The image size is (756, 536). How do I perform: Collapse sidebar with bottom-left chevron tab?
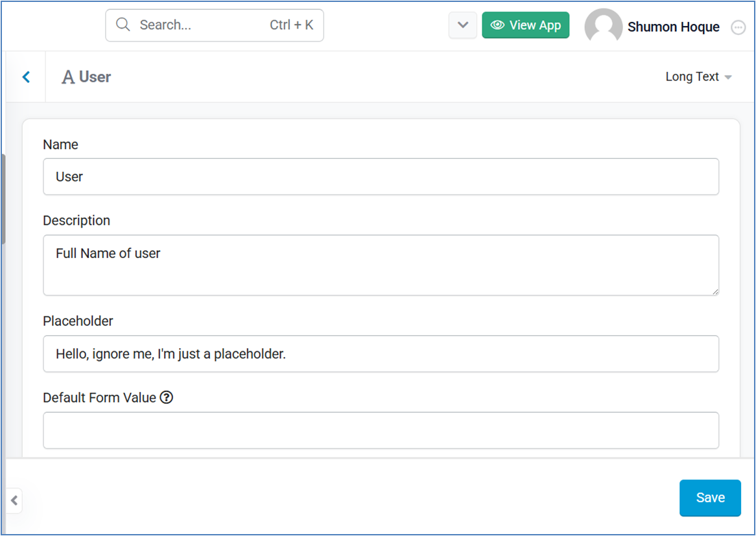[x=14, y=500]
